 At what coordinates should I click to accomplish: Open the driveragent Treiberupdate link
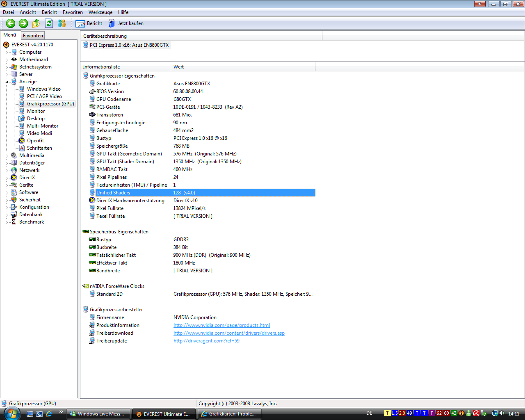click(x=206, y=341)
